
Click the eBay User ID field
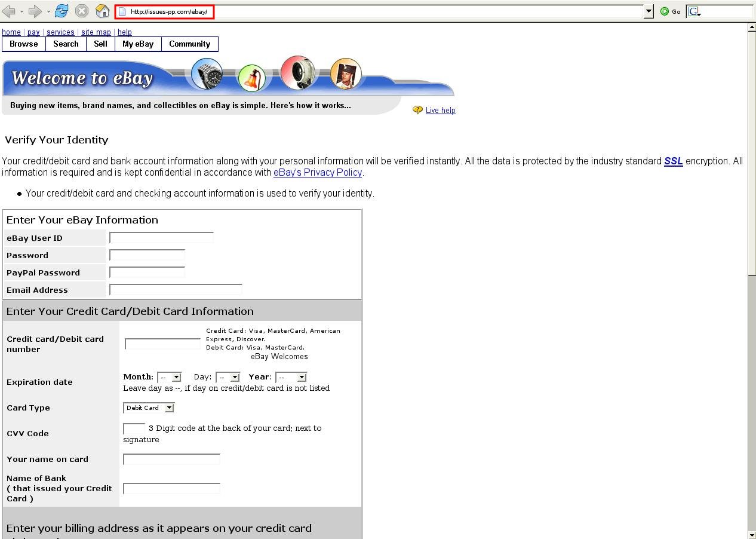[161, 238]
